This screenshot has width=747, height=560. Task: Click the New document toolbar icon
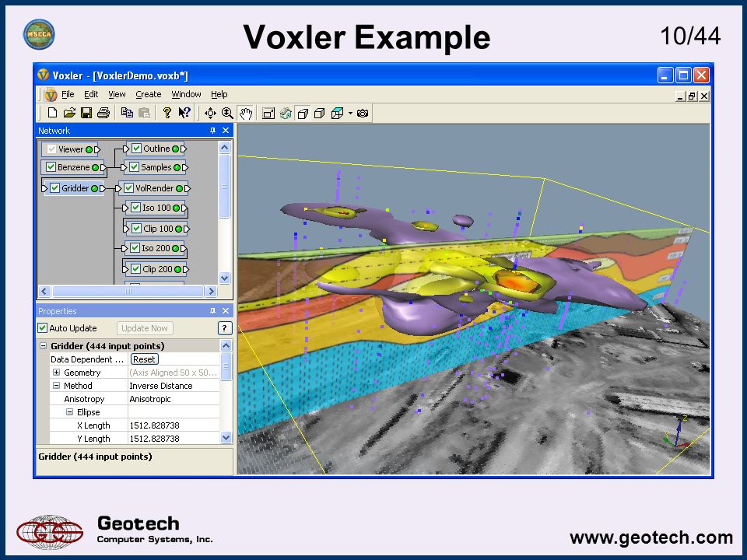(52, 113)
